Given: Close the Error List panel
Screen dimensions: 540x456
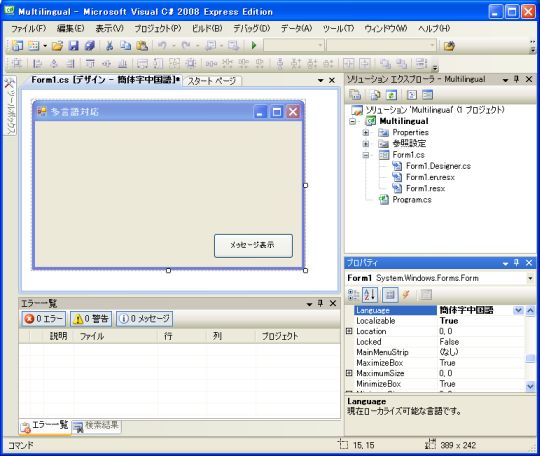Looking at the screenshot, I should pos(333,303).
